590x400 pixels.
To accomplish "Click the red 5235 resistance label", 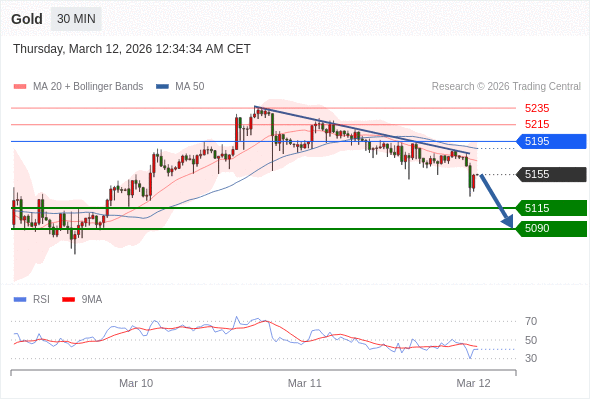I will pyautogui.click(x=537, y=108).
